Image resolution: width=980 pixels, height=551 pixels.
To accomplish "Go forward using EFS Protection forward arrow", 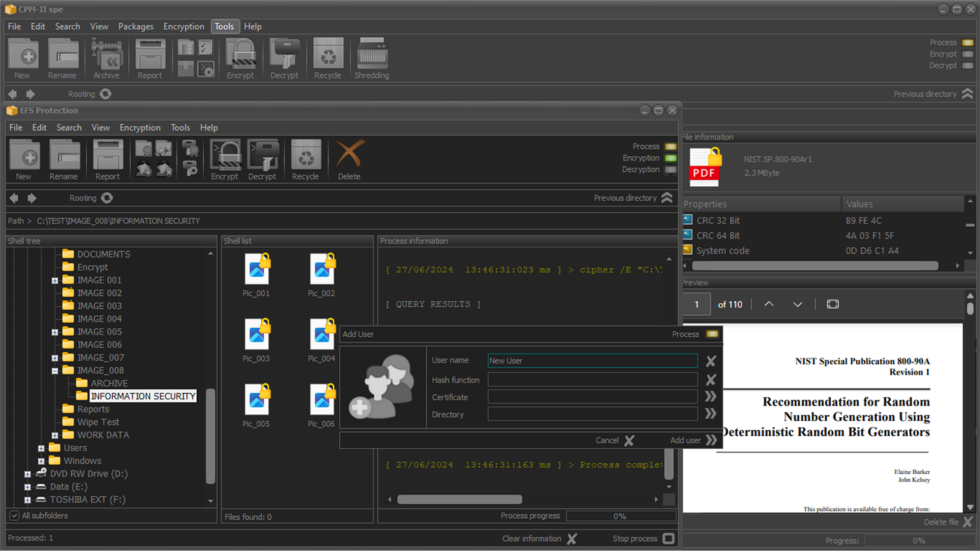I will point(32,198).
